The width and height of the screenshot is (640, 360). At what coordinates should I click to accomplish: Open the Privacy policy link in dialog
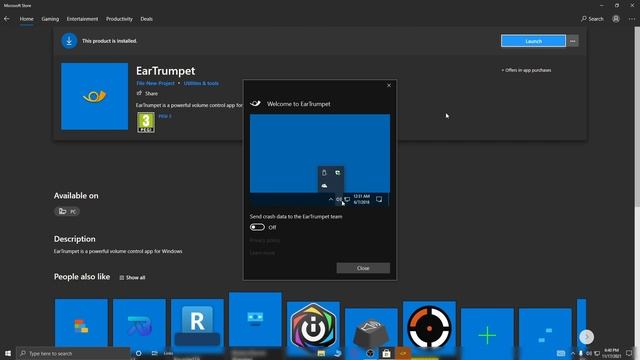coord(265,240)
